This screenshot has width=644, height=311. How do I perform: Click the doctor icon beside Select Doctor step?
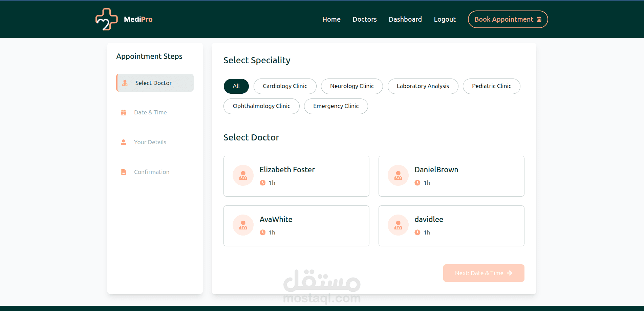125,83
